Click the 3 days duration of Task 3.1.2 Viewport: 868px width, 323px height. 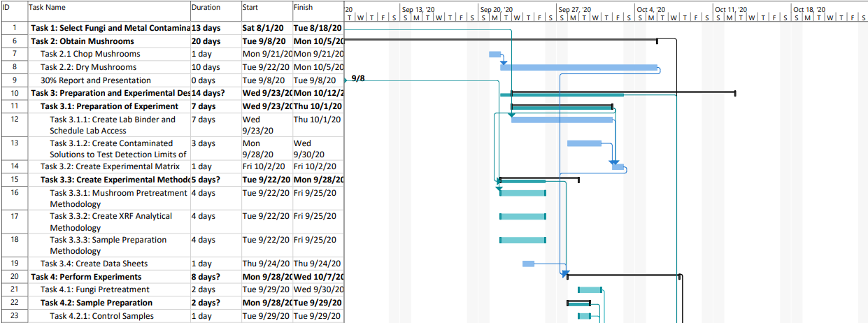(215, 149)
